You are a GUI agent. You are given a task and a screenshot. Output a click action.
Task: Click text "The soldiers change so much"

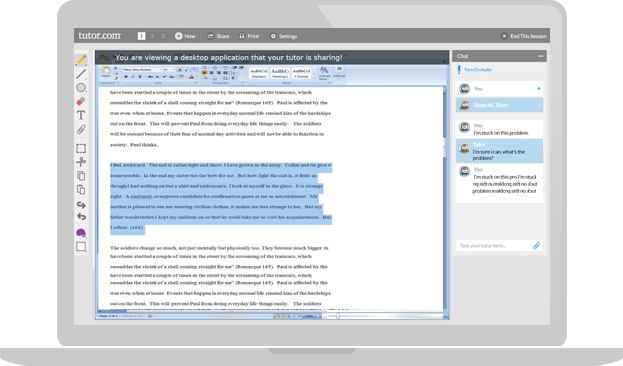[141, 248]
